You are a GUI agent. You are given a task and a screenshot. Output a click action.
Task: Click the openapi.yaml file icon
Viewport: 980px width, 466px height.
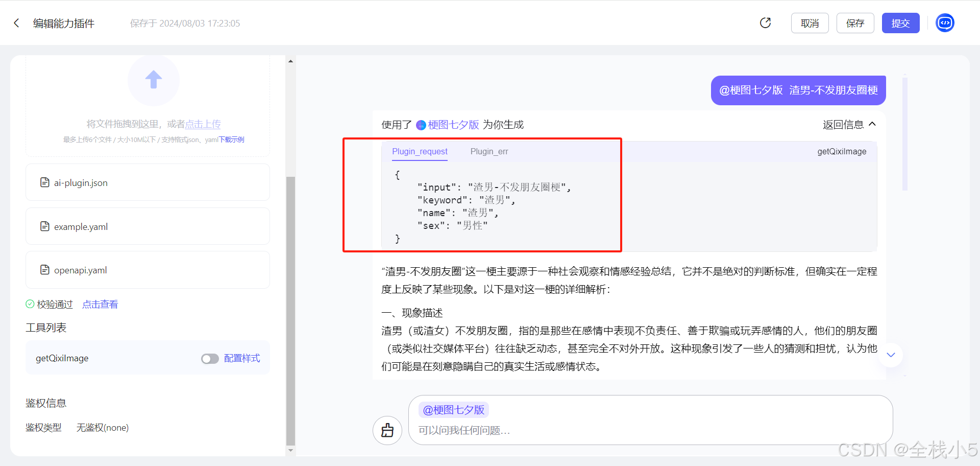coord(45,270)
